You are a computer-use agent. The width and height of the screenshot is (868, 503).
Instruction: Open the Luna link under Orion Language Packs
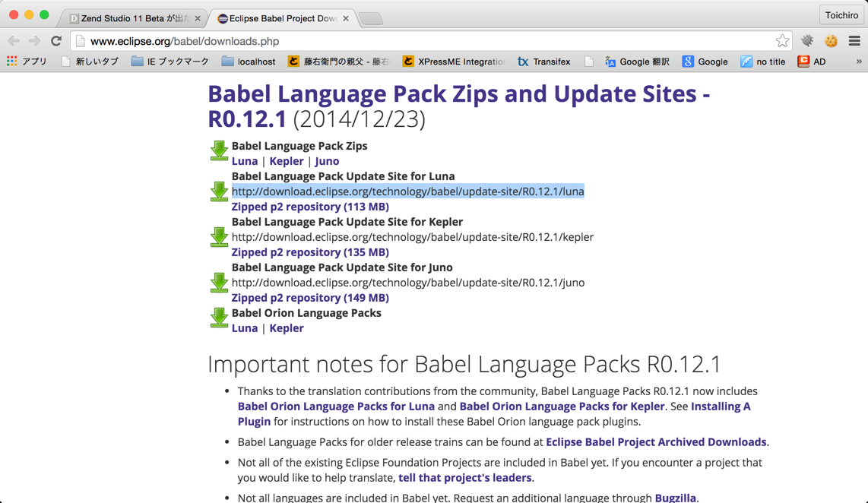click(x=245, y=328)
